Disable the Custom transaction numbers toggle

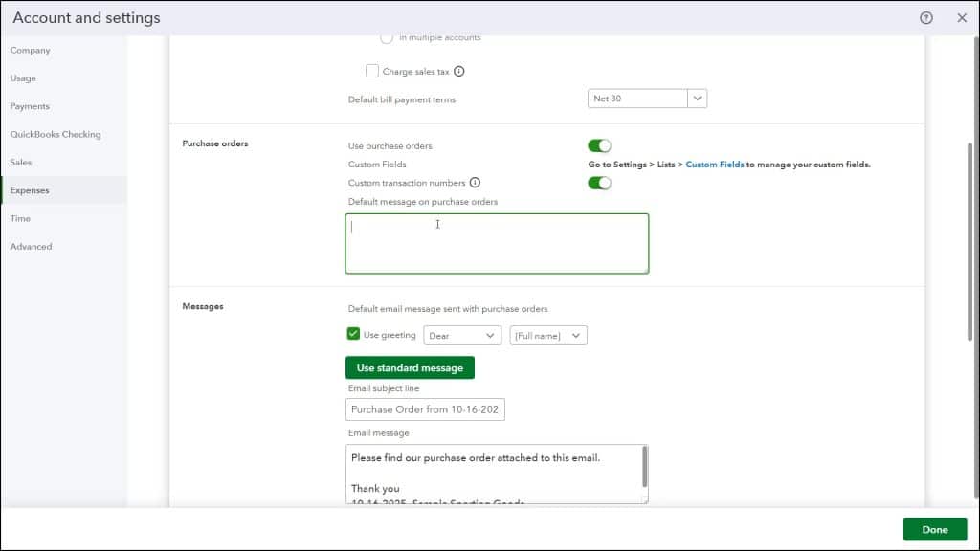[599, 183]
